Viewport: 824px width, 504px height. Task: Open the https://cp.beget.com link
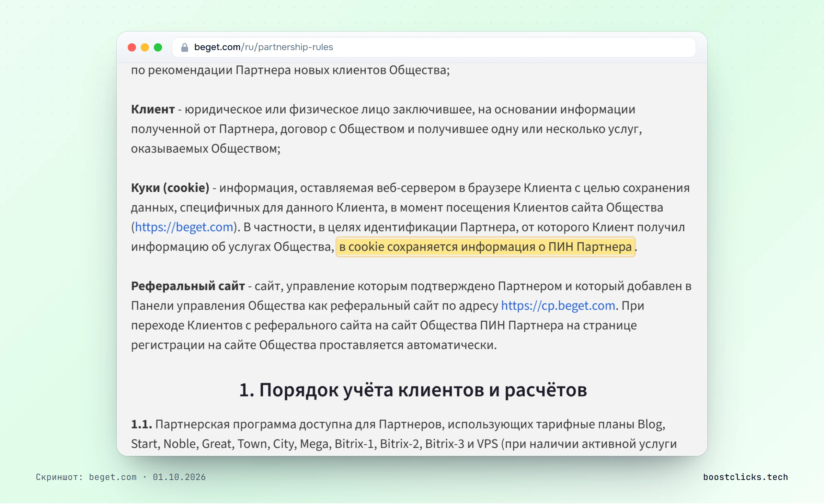pyautogui.click(x=558, y=306)
